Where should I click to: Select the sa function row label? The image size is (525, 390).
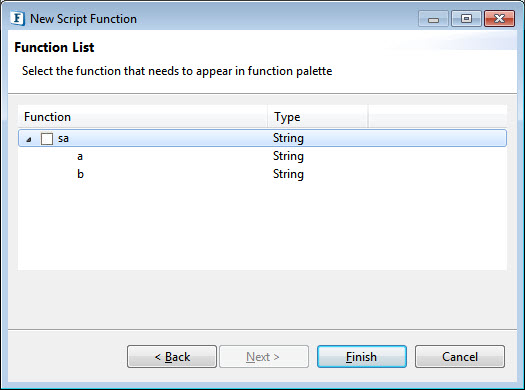[63, 138]
